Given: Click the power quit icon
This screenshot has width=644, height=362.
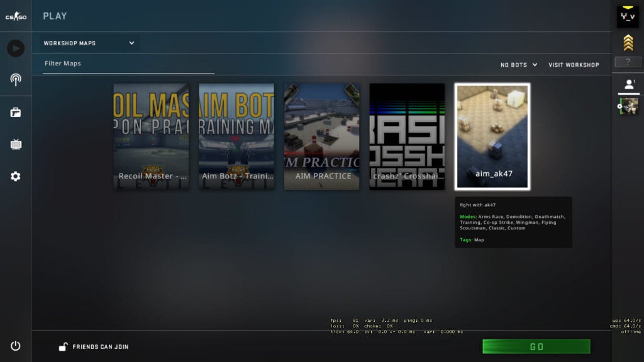Looking at the screenshot, I should coord(16,346).
